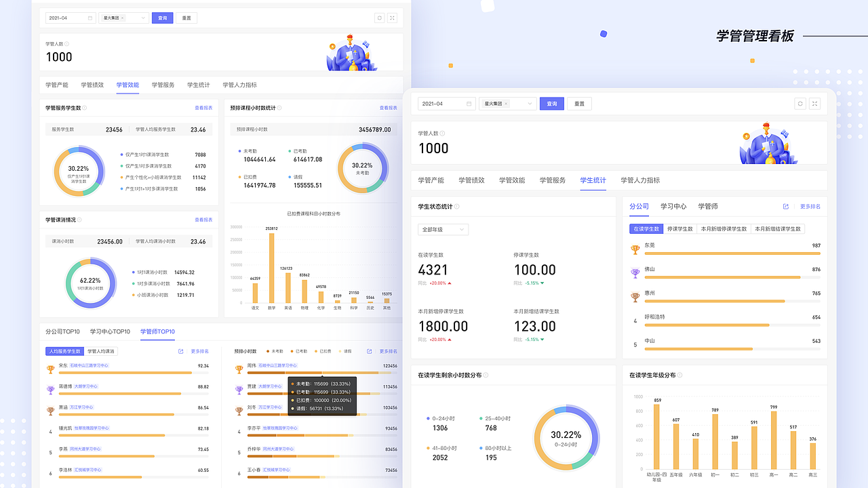Viewport: 868px width, 488px height.
Task: Click the 数学 bar labeled 253812 in the chart
Action: click(272, 268)
